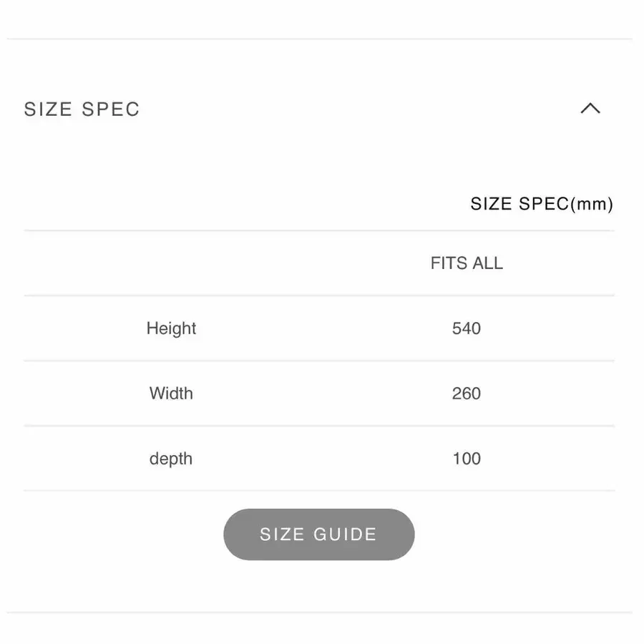Screen dimensions: 644x644
Task: Click the Width row label
Action: [x=171, y=393]
